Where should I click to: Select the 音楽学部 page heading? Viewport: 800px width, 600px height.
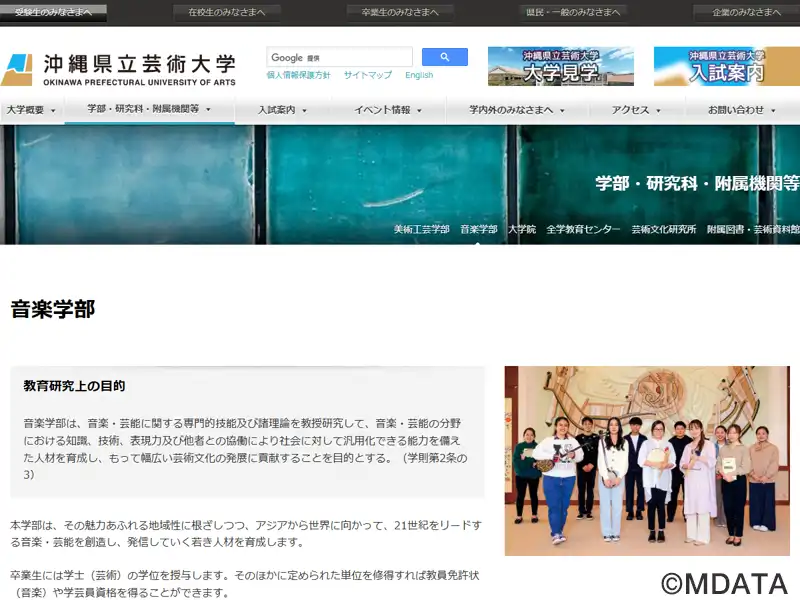point(53,309)
